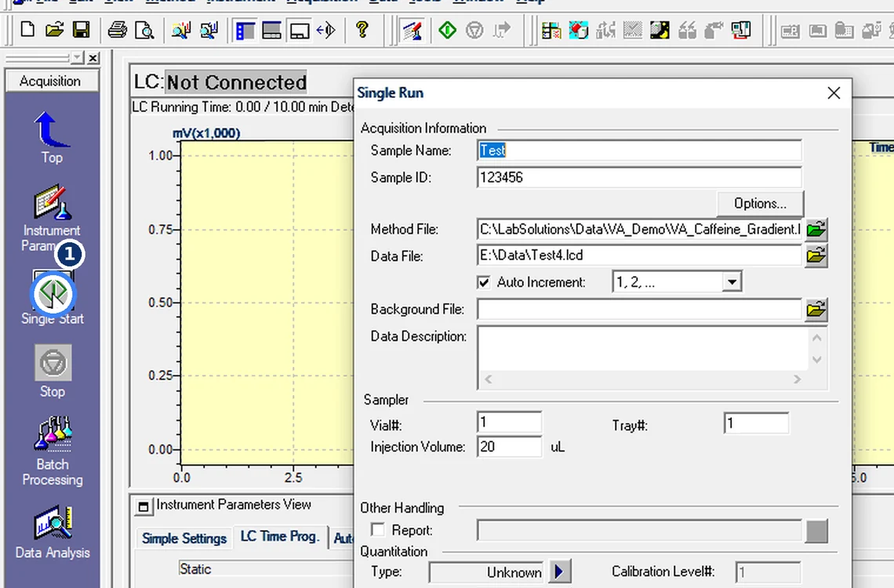The width and height of the screenshot is (894, 588).
Task: Click the Tray# input field
Action: pos(756,423)
